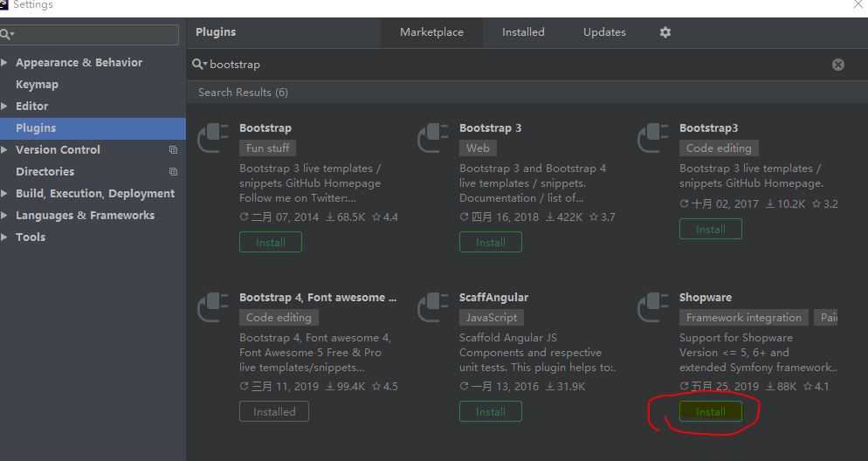Click the plugin search magnifier icon
Image resolution: width=868 pixels, height=461 pixels.
point(198,65)
